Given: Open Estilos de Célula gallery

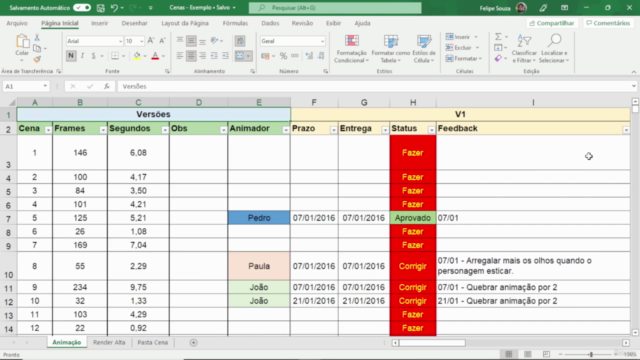Looking at the screenshot, I should pyautogui.click(x=424, y=49).
